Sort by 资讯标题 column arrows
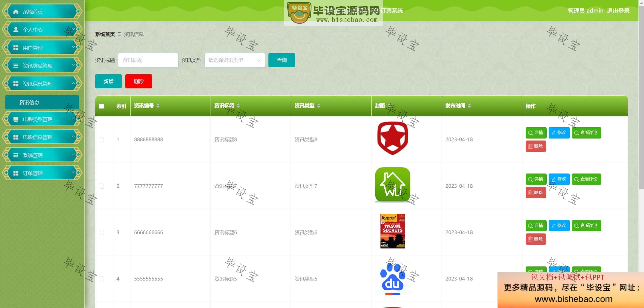 [238, 106]
